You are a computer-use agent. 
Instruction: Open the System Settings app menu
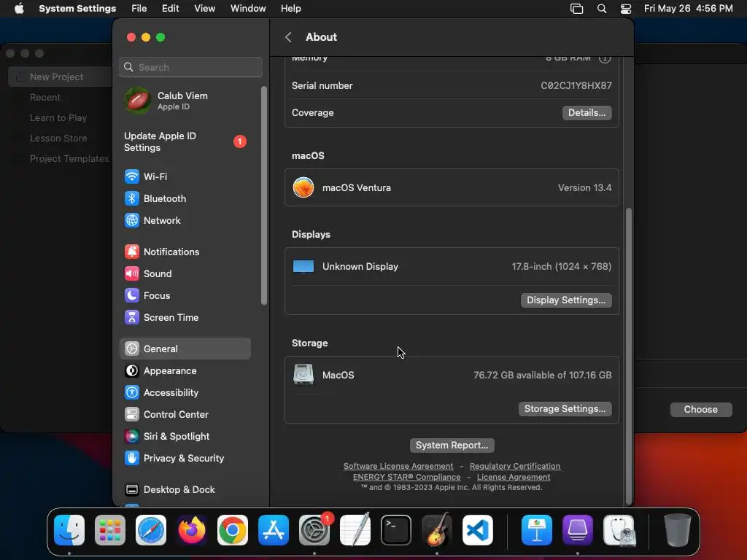[x=77, y=9]
